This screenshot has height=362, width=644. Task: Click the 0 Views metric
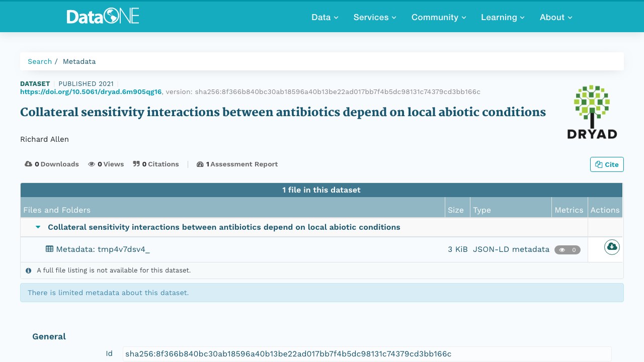pyautogui.click(x=106, y=164)
